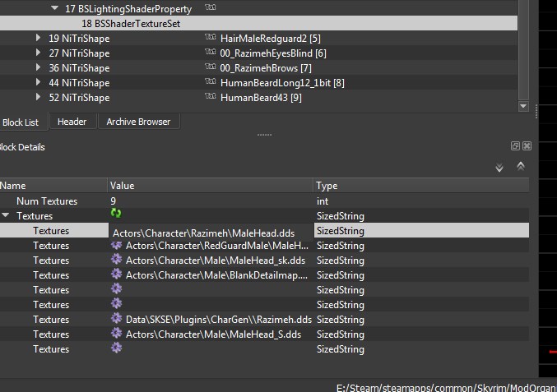Viewport: 557px width, 392px height.
Task: Select the 18 BSShaderTextureSet block
Action: tap(258, 23)
